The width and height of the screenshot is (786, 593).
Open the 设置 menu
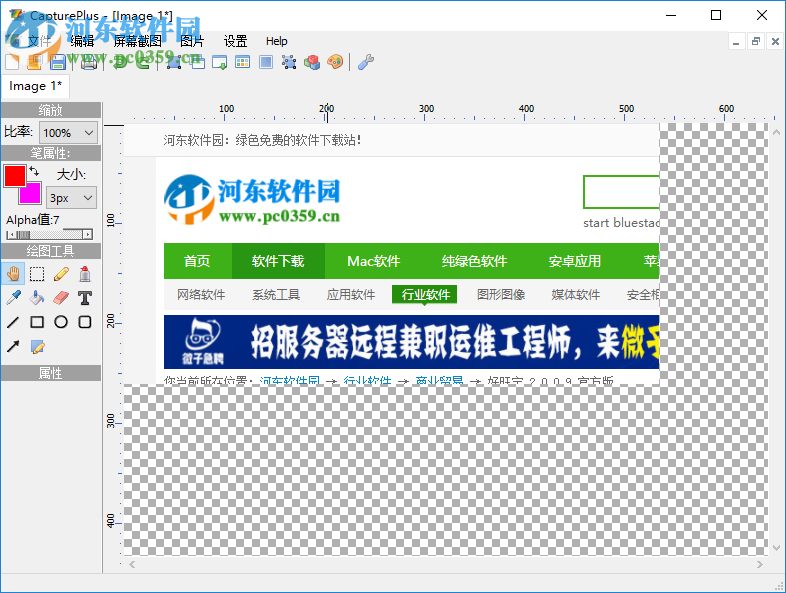236,41
